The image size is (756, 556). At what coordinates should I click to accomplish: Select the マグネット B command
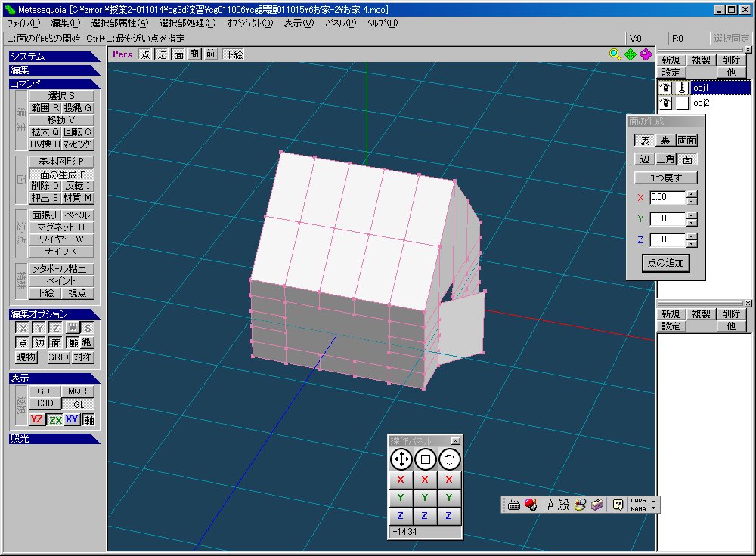tap(61, 227)
